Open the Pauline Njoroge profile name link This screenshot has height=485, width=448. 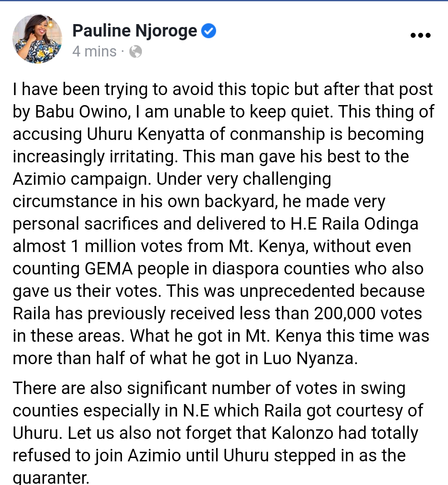click(135, 31)
